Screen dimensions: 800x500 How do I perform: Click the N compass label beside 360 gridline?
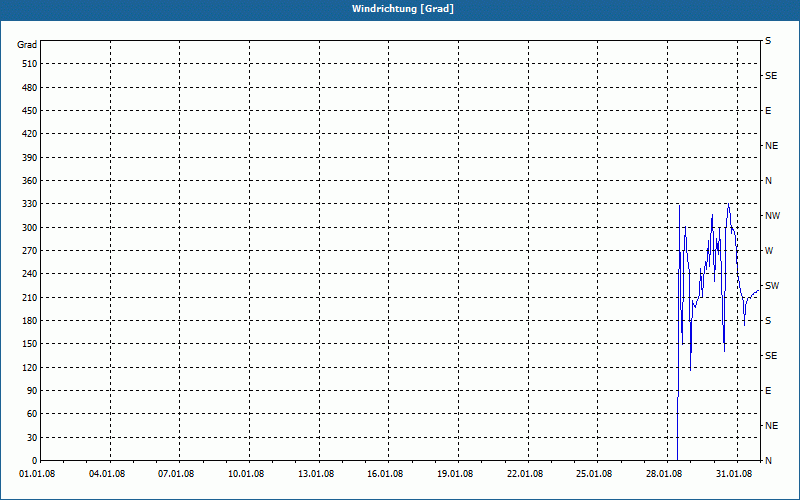(768, 181)
